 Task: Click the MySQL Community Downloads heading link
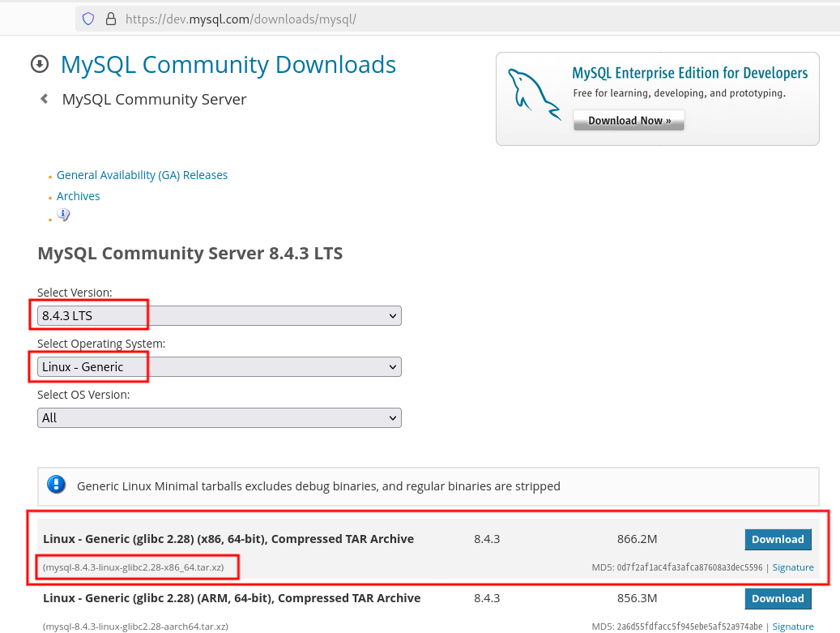tap(228, 64)
